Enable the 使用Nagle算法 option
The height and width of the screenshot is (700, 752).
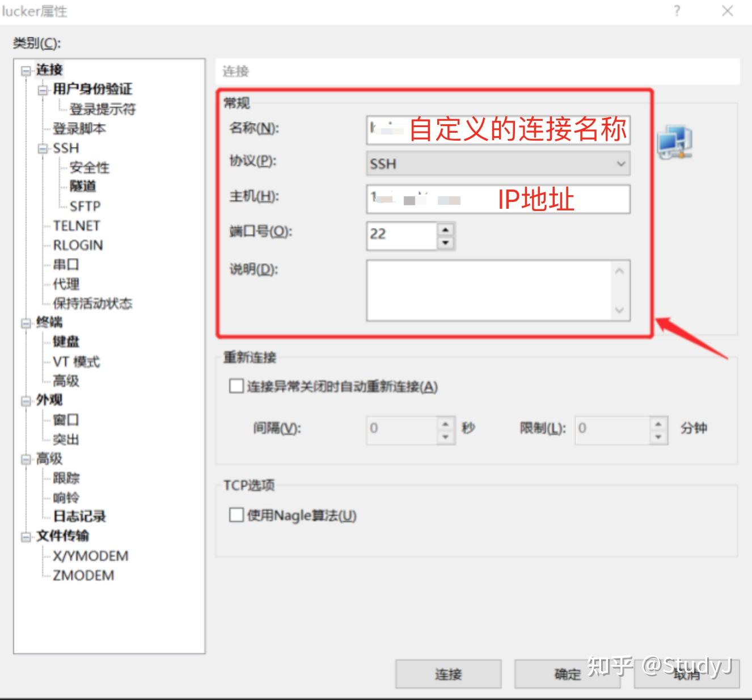coord(236,515)
